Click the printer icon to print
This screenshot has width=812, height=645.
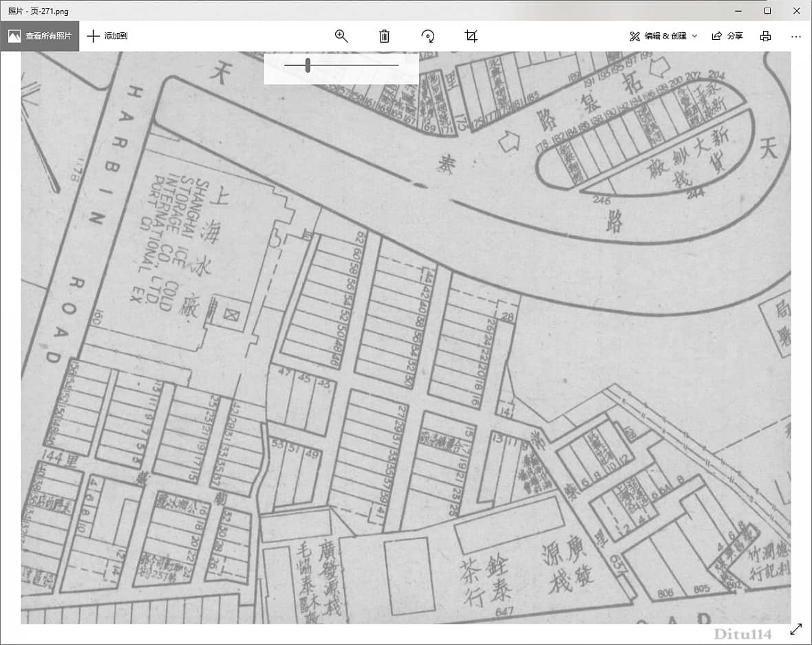pos(765,36)
